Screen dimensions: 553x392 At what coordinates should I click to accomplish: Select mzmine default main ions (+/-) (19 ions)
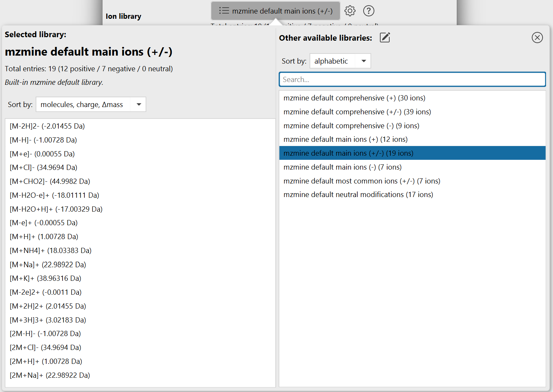[x=412, y=153]
